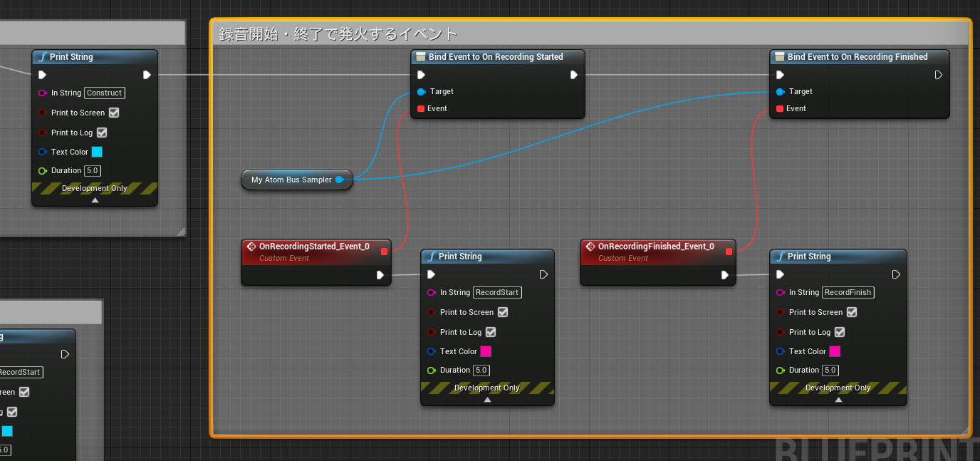Click exec input pin of Construct Print String
This screenshot has height=461, width=980.
[42, 75]
